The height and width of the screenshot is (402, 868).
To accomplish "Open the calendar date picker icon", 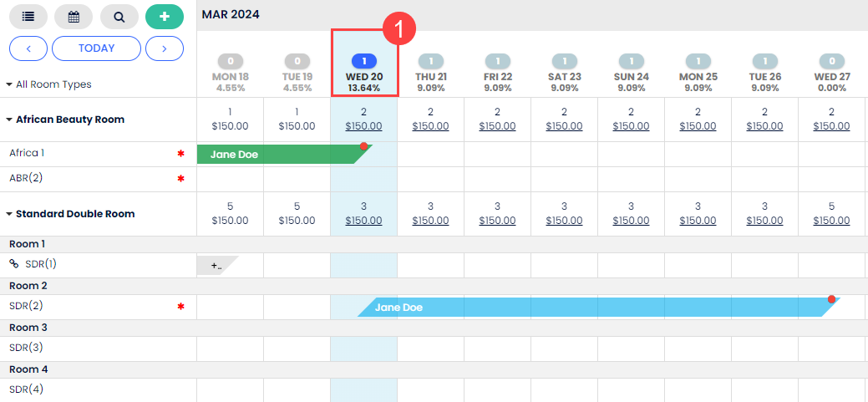I will pos(74,17).
